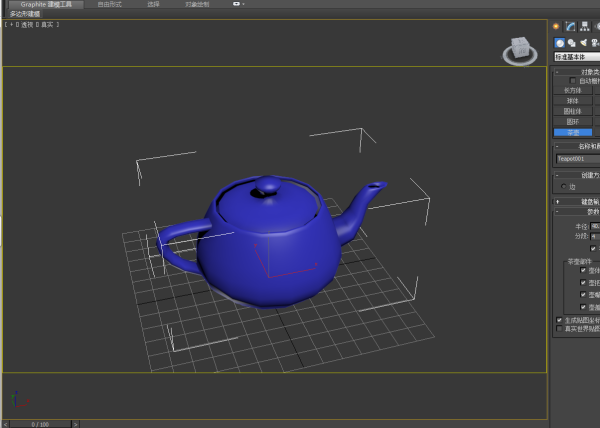Collapse the 创建方法 rollout

tap(577, 175)
